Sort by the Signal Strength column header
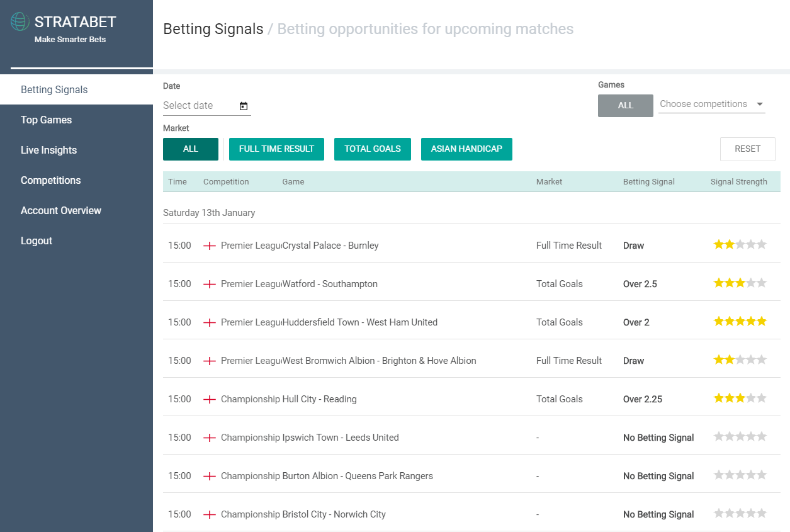Viewport: 790px width, 532px height. (x=738, y=182)
